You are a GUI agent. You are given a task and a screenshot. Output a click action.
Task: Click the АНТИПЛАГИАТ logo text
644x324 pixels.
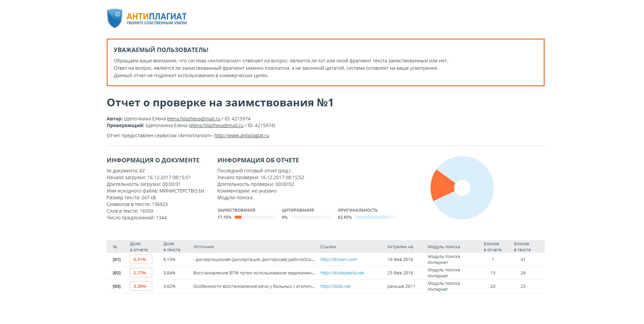click(x=156, y=16)
